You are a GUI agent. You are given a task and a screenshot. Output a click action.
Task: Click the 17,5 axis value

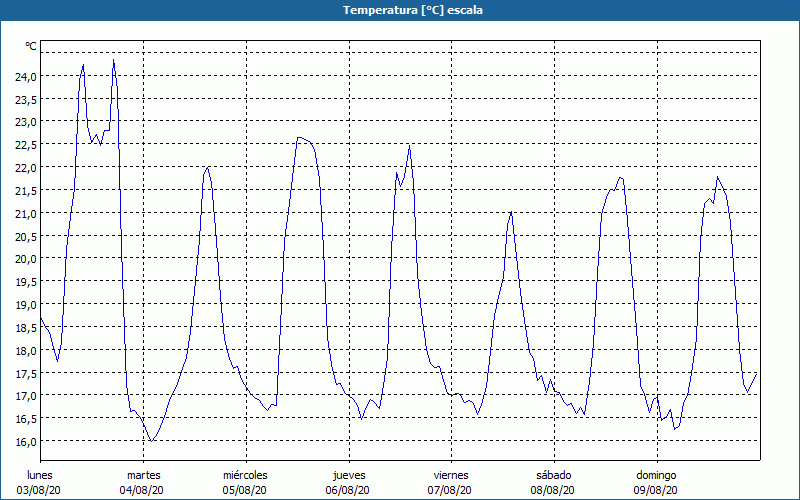tap(26, 373)
